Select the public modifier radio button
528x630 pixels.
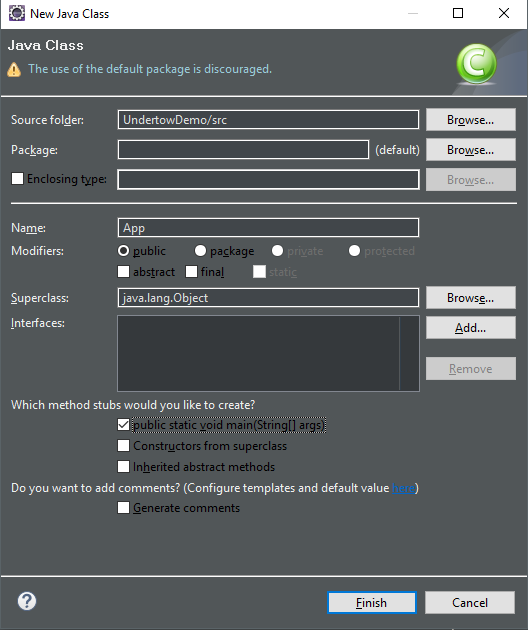pos(123,251)
